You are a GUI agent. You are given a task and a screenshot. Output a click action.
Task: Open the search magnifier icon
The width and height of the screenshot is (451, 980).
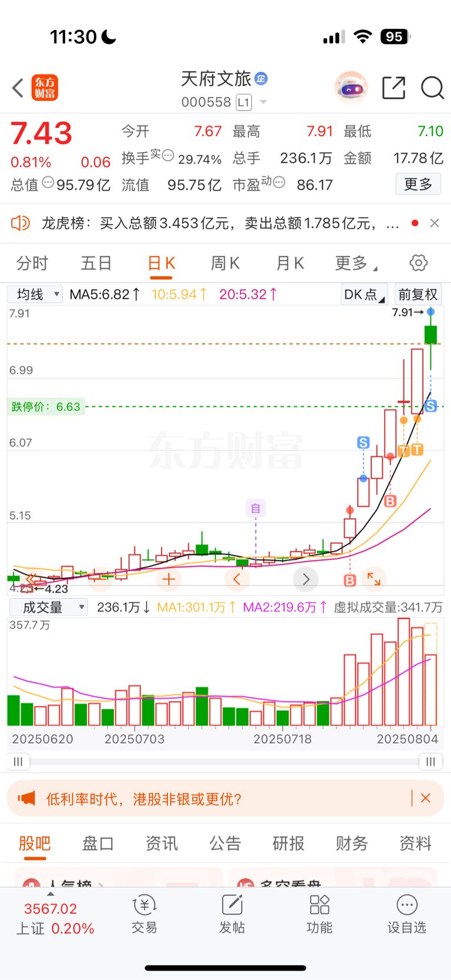(x=432, y=88)
